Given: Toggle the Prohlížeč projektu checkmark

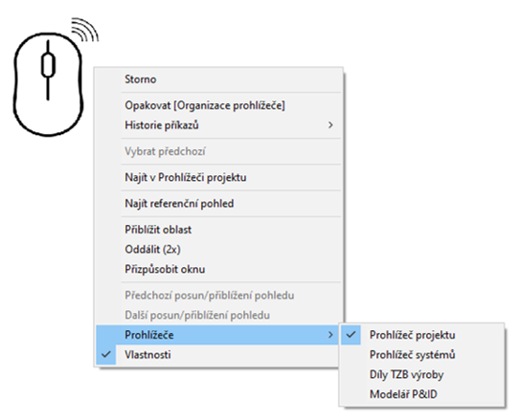Looking at the screenshot, I should tap(350, 335).
